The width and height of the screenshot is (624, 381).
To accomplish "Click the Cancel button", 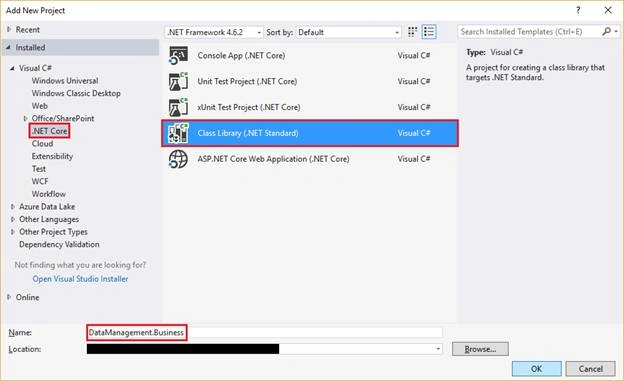I will point(591,369).
